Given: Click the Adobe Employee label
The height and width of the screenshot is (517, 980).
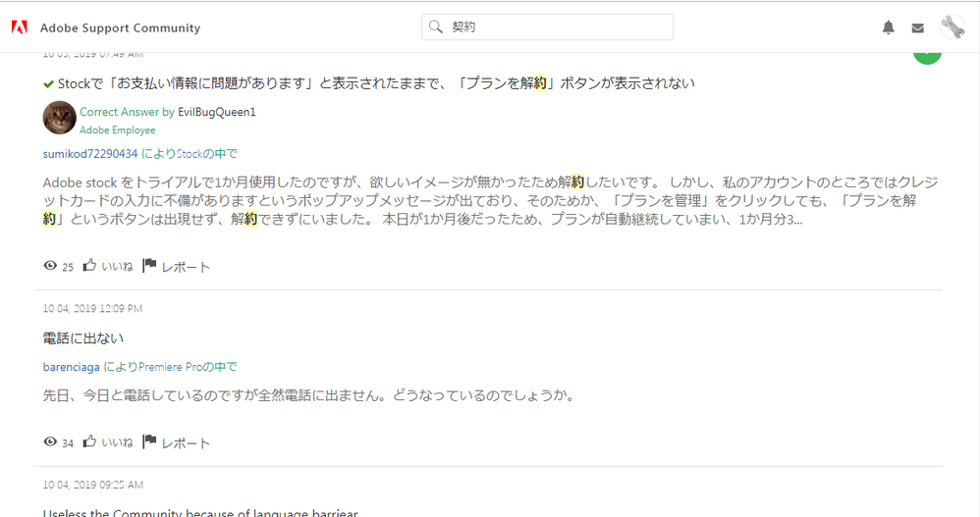Looking at the screenshot, I should coord(118,129).
